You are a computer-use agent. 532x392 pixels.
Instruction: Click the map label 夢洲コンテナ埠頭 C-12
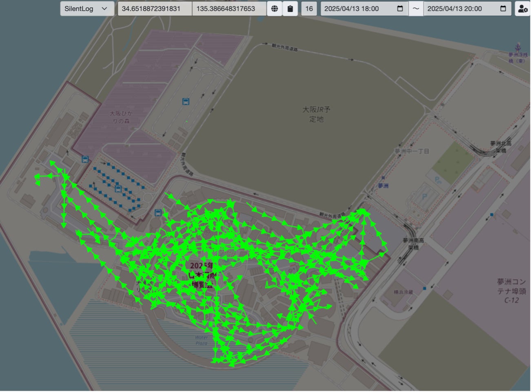coord(511,291)
